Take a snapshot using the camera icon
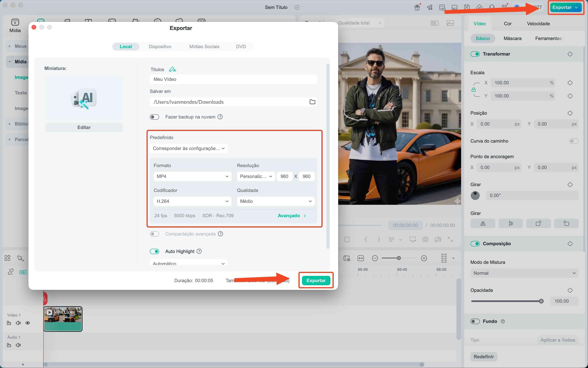The height and width of the screenshot is (368, 588). coord(425,239)
